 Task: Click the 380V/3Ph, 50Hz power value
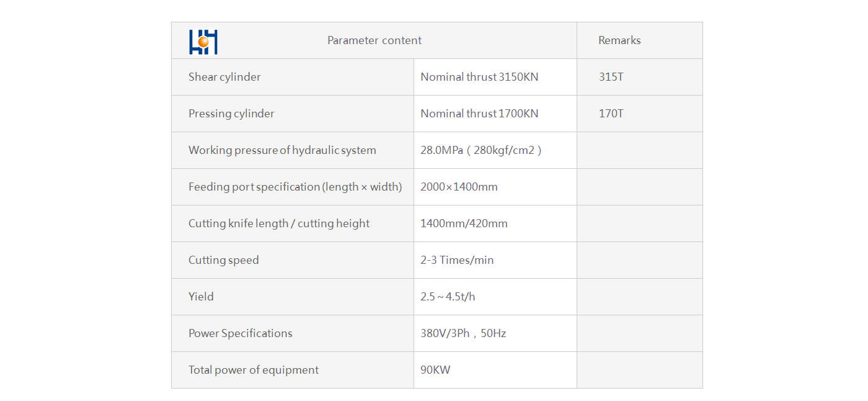click(463, 333)
